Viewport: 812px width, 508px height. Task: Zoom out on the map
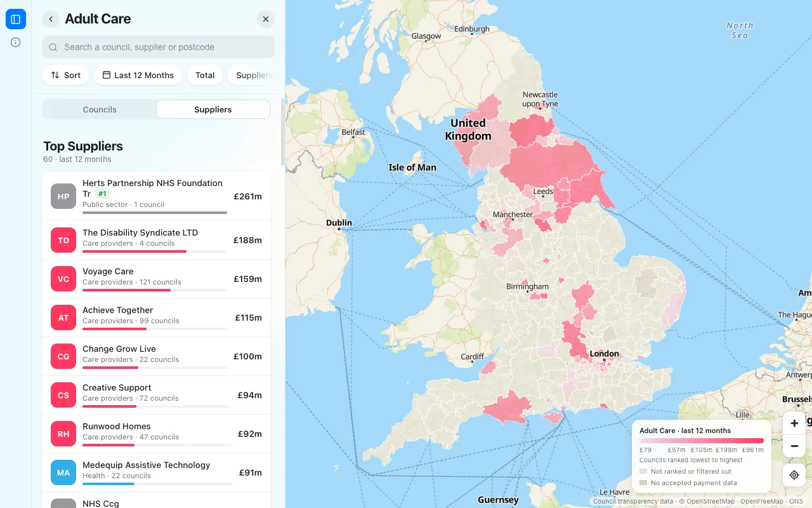(794, 446)
